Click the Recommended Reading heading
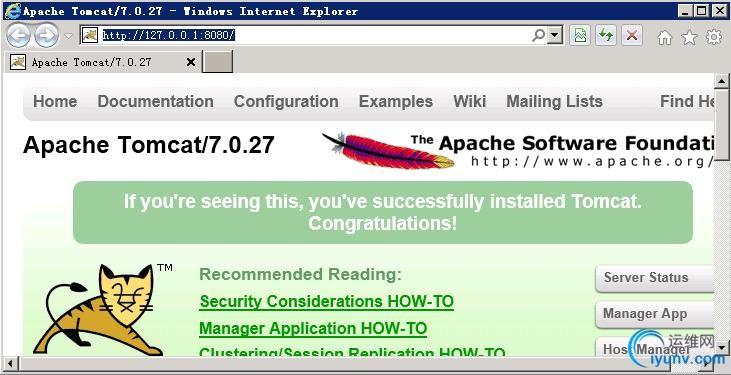The image size is (731, 375). click(x=300, y=274)
